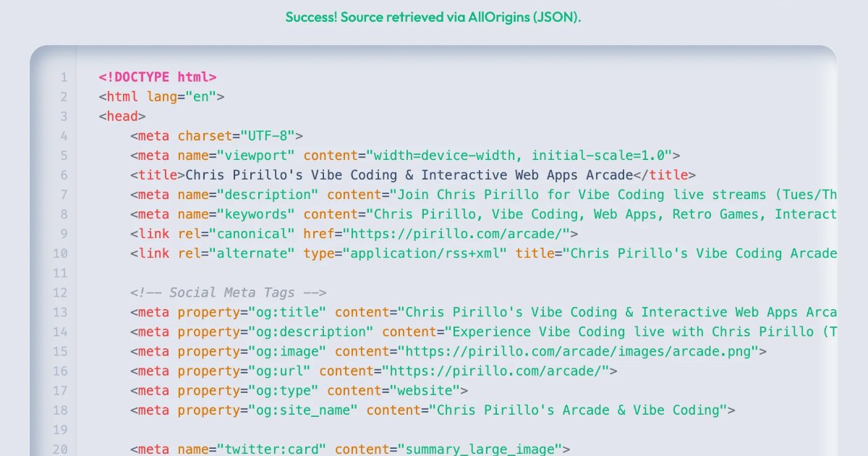
Task: Click the DOCTYPE html declaration line
Action: tap(158, 77)
